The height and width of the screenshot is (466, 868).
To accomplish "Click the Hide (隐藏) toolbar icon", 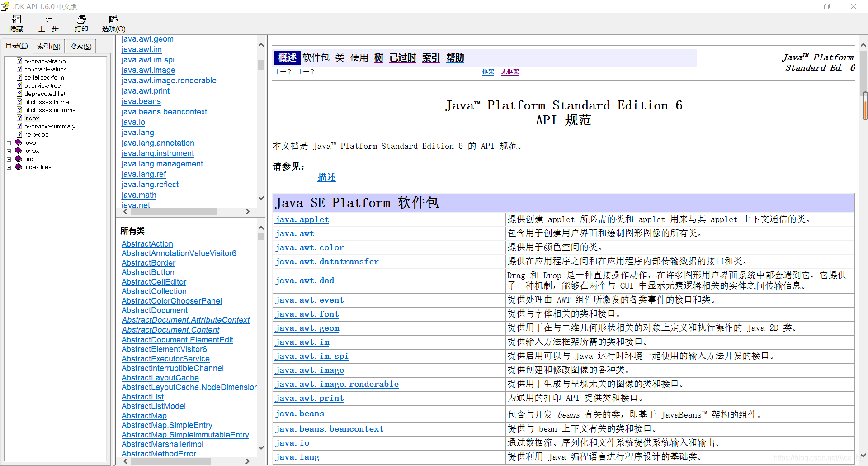I will [x=17, y=19].
